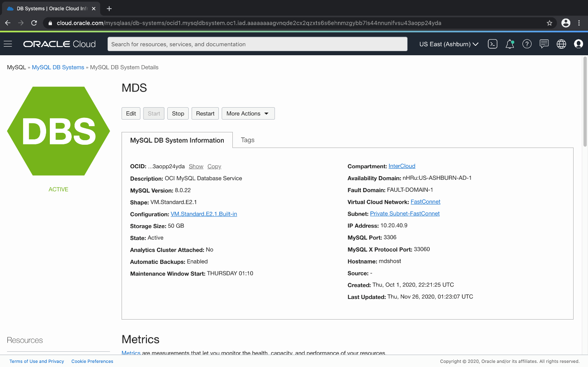
Task: Launch Cloud Shell terminal icon
Action: click(492, 44)
